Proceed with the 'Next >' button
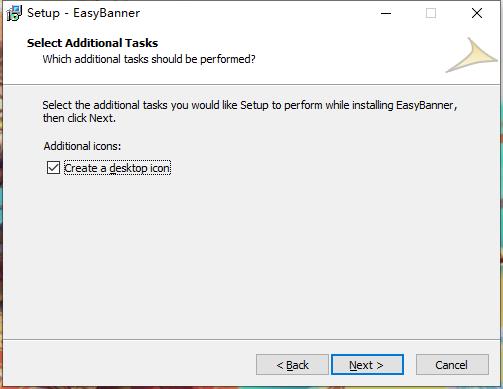 [x=367, y=365]
